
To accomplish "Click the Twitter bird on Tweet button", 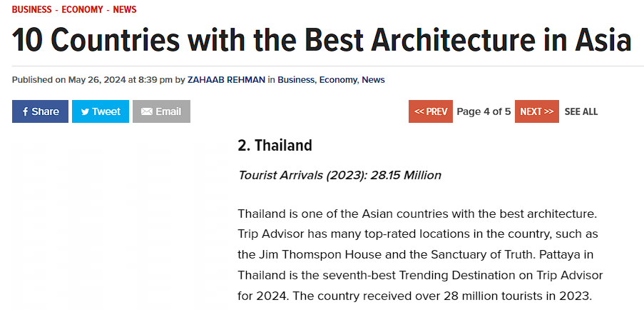I will point(85,111).
